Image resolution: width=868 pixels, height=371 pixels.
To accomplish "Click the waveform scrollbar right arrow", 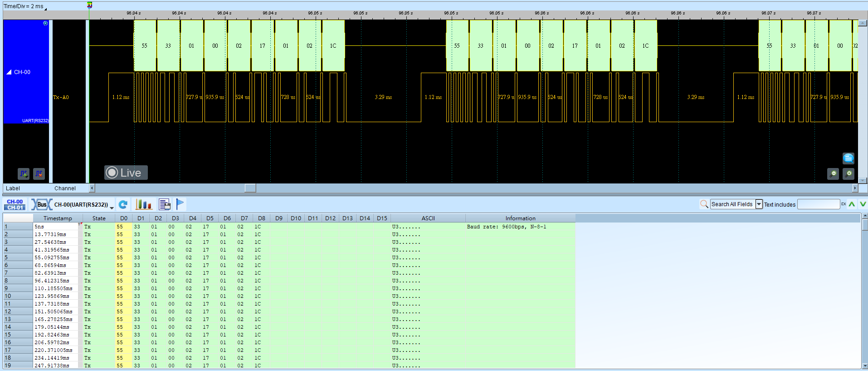I will (x=855, y=188).
